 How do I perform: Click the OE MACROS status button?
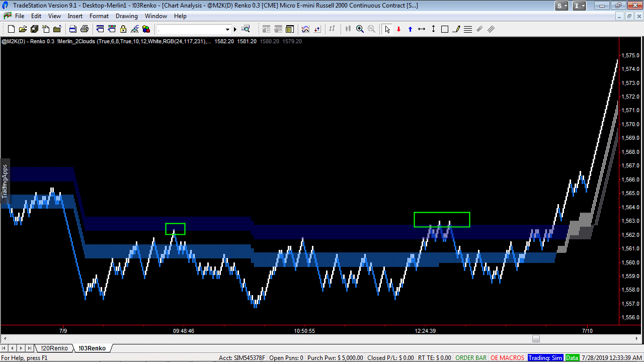[508, 358]
